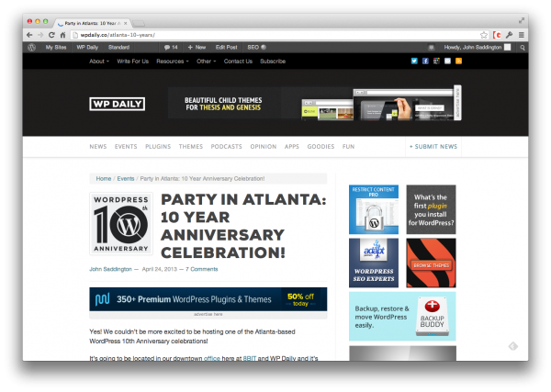The height and width of the screenshot is (392, 551).
Task: Click the email envelope social icon
Action: pyautogui.click(x=447, y=61)
